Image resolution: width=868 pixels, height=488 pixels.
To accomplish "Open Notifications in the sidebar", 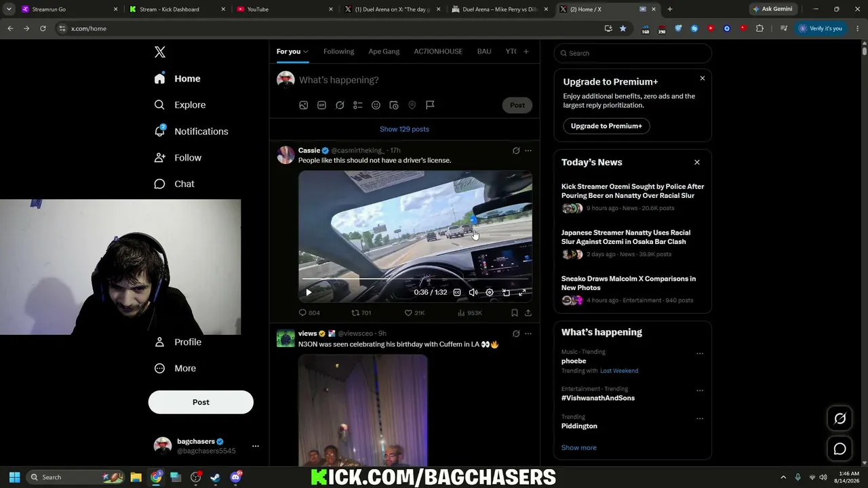I will point(191,131).
